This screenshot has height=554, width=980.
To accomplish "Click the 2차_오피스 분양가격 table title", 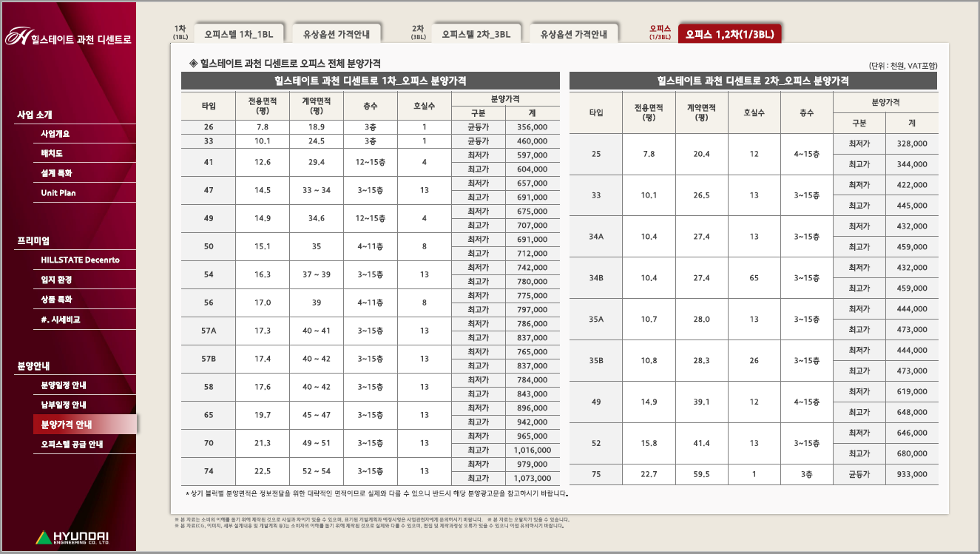I will coord(753,81).
